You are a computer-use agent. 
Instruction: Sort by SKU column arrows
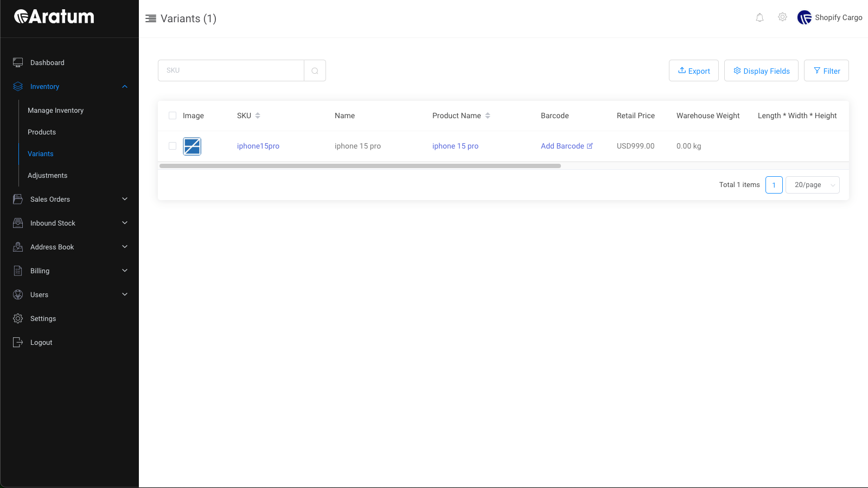click(x=258, y=115)
